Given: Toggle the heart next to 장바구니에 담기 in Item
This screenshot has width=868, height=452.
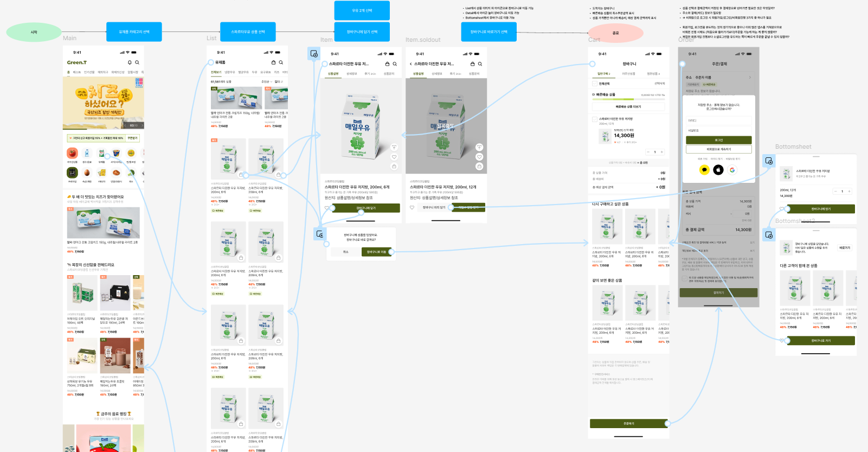Looking at the screenshot, I should 327,208.
